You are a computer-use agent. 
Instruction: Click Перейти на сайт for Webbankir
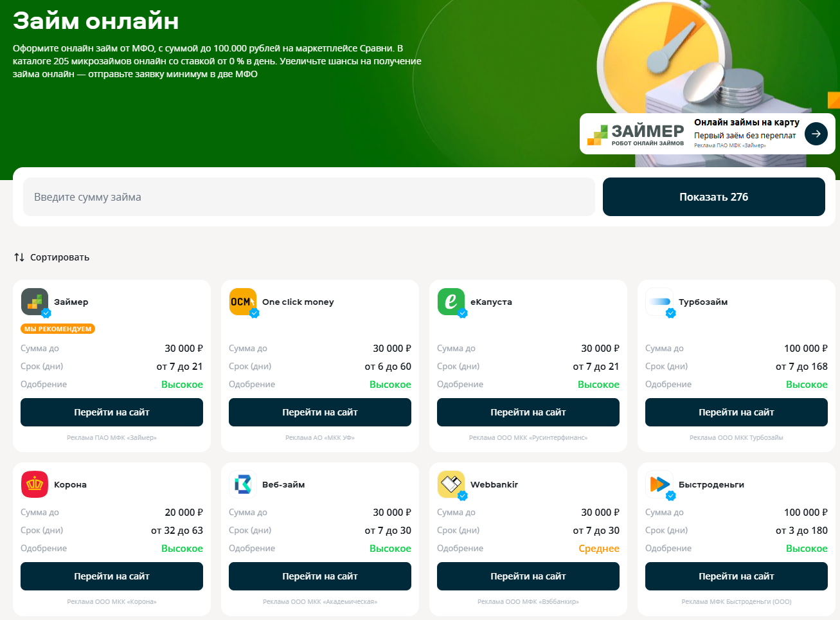coord(528,576)
